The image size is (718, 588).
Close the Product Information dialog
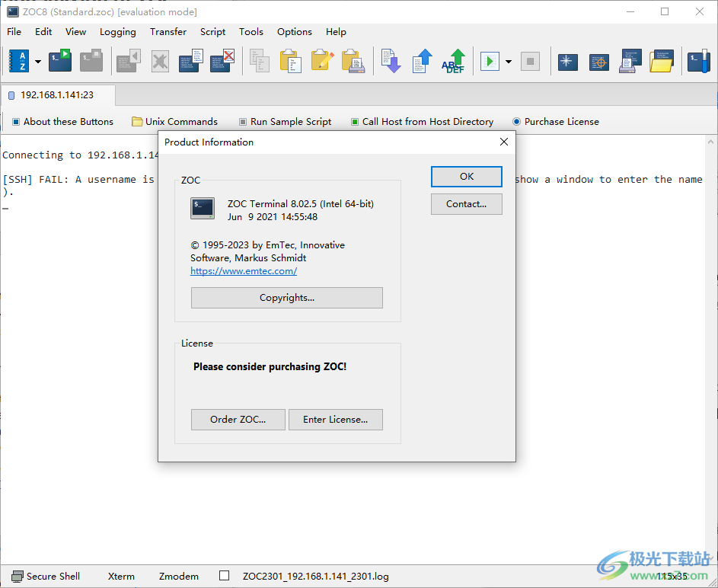[504, 142]
